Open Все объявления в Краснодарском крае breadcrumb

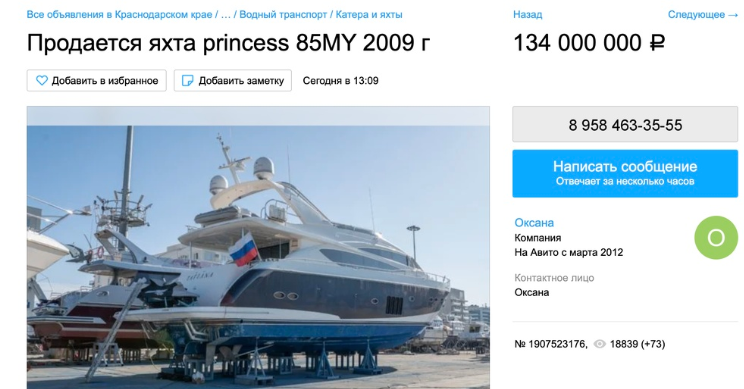coord(120,15)
